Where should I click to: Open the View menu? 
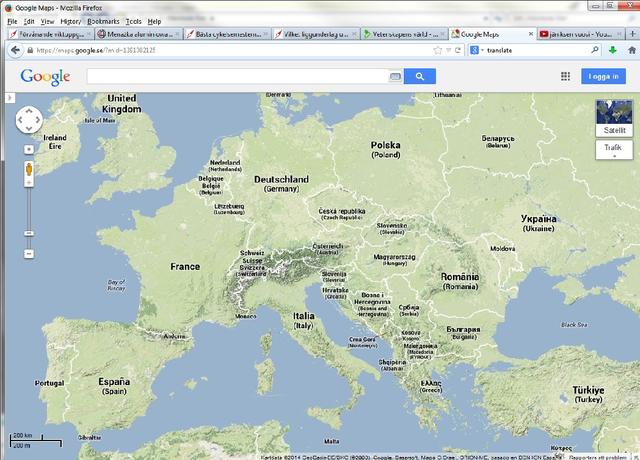coord(47,21)
